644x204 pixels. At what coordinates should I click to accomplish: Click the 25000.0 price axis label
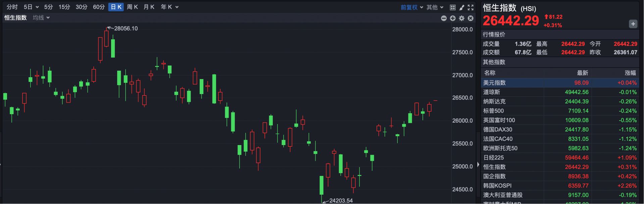[462, 167]
